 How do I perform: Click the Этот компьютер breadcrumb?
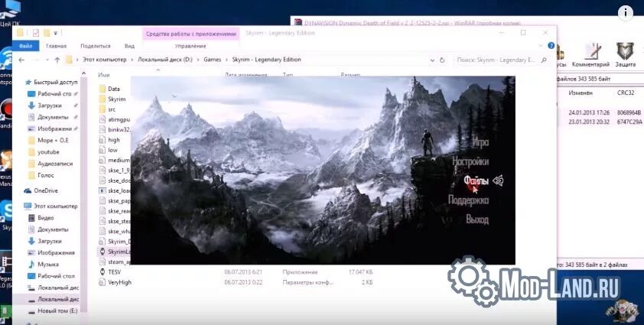106,60
